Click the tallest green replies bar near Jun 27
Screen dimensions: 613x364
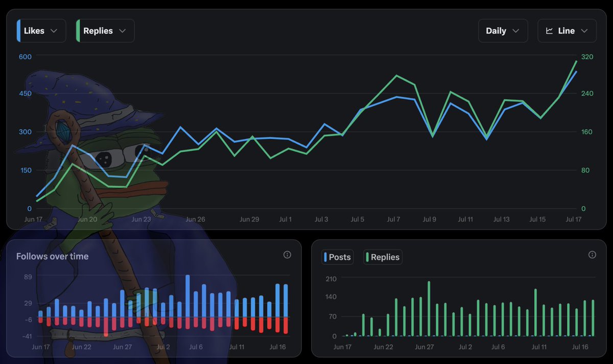tap(429, 308)
